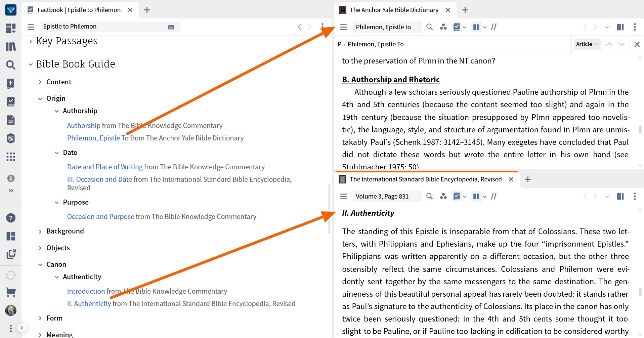This screenshot has height=338, width=644.
Task: Open the ISBE panel hamburger menu
Action: 343,196
